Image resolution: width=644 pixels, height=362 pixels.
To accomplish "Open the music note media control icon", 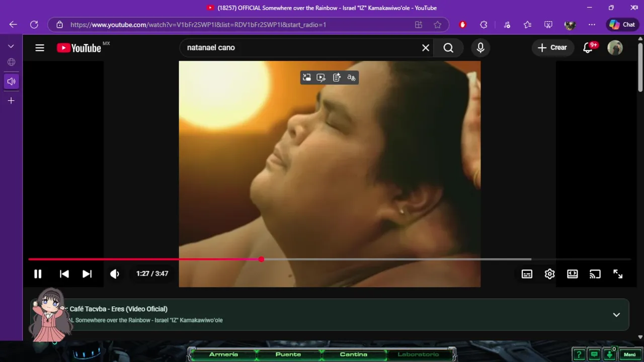I will click(507, 25).
